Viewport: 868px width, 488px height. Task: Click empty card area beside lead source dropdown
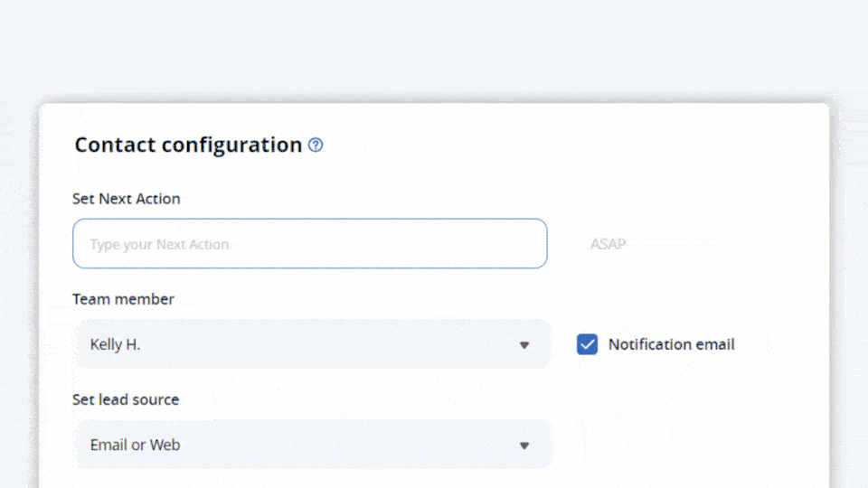point(686,445)
